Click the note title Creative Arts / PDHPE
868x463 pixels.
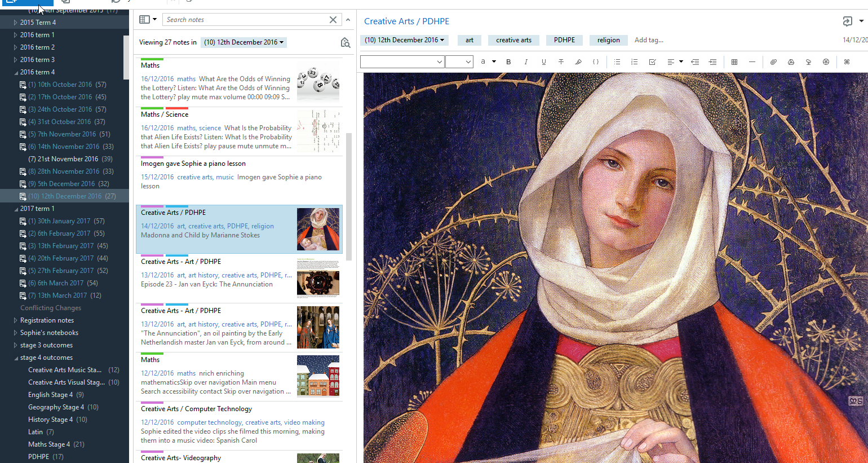(x=406, y=21)
